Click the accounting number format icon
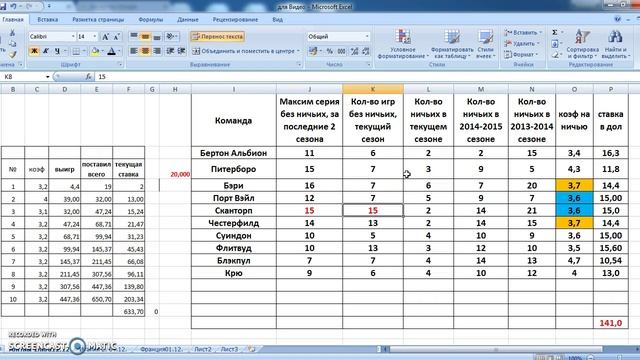 (x=313, y=51)
